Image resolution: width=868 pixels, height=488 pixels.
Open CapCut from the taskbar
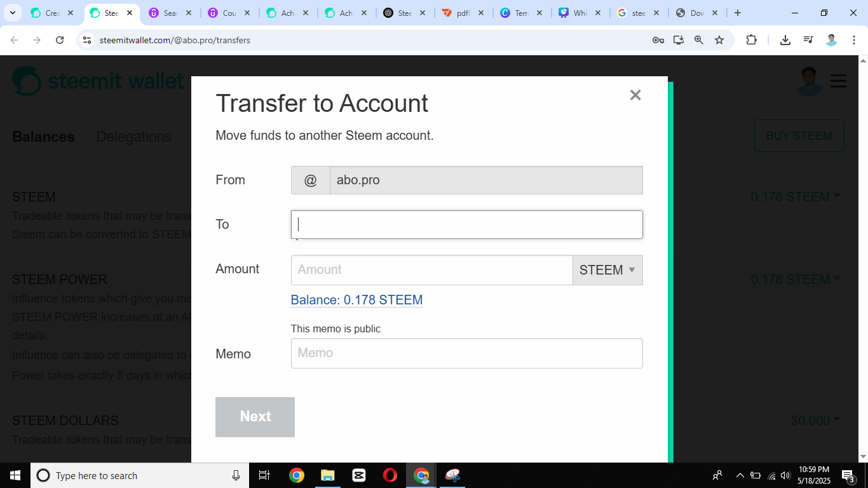(x=358, y=475)
